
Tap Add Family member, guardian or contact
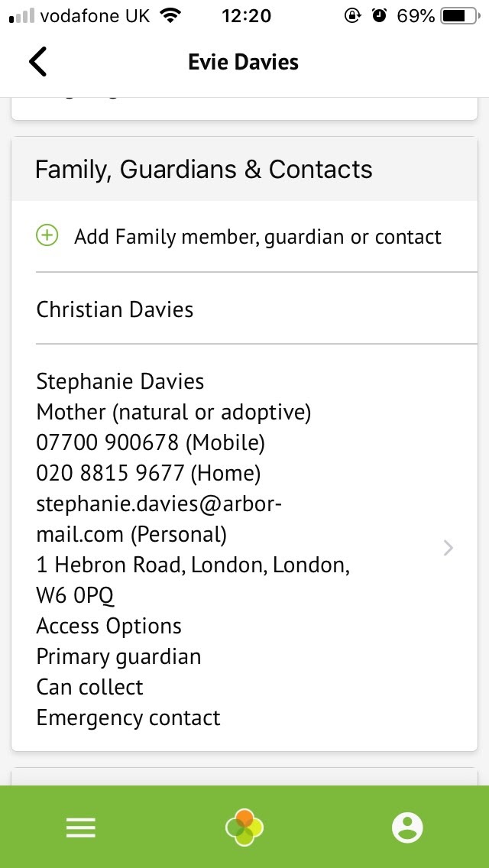[x=257, y=237]
